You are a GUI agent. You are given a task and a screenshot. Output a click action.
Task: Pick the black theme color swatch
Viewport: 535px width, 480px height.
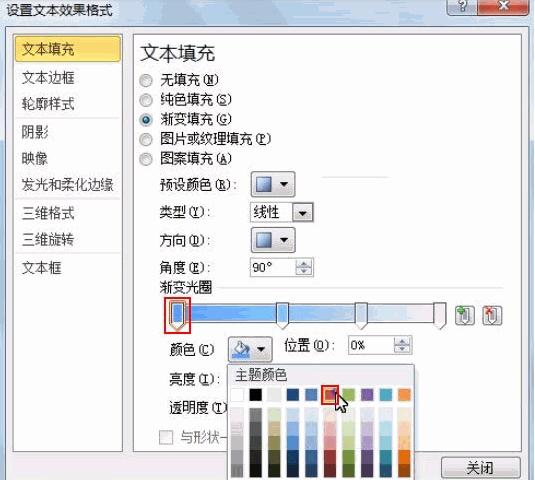[256, 395]
